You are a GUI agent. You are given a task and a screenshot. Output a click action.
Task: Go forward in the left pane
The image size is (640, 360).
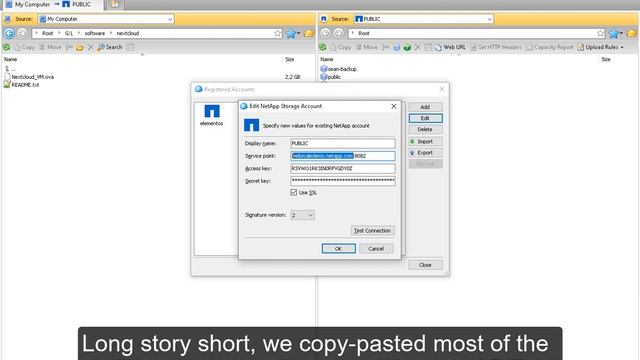(x=22, y=33)
